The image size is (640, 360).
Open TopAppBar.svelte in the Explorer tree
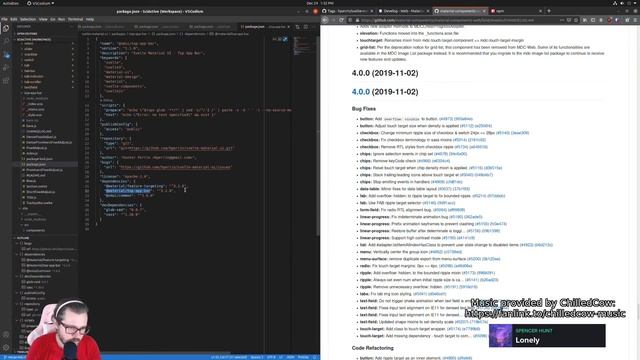[39, 203]
